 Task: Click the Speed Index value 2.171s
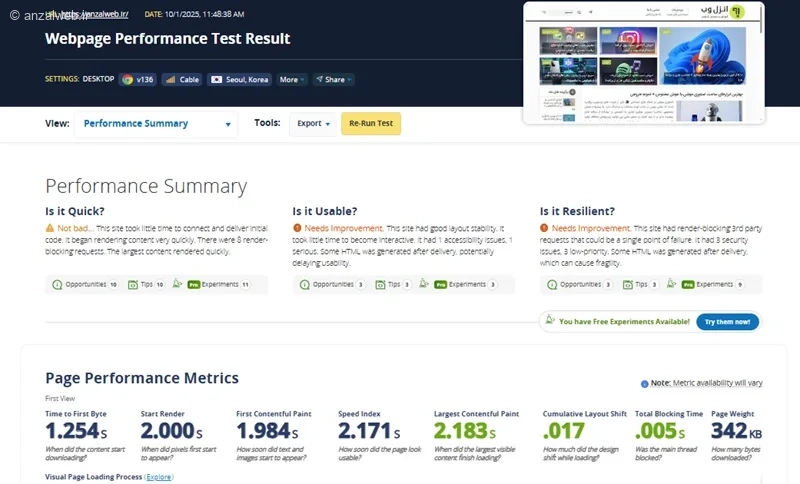coord(369,431)
